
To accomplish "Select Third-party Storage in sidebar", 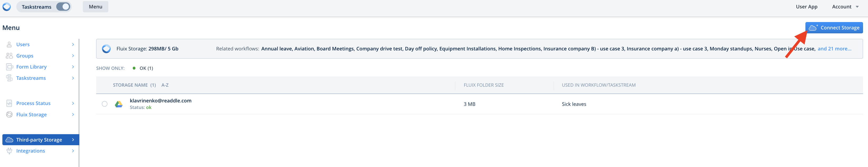I will click(39, 140).
